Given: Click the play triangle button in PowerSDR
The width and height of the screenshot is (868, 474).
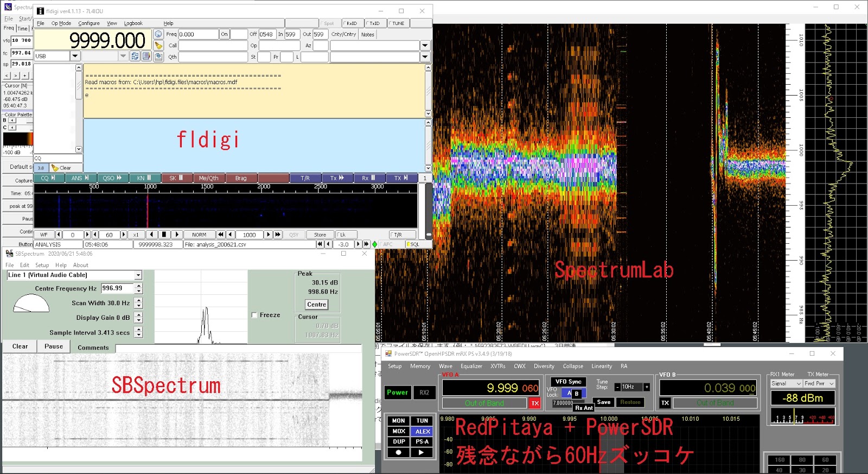Looking at the screenshot, I should (x=422, y=452).
